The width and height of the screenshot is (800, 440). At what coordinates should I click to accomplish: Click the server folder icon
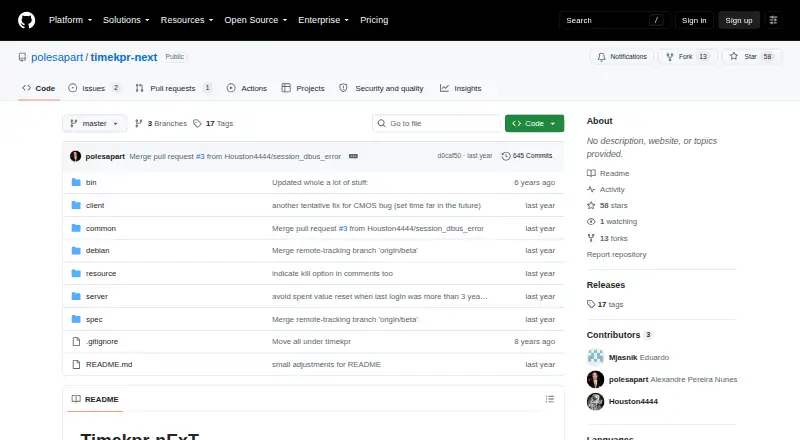[76, 297]
